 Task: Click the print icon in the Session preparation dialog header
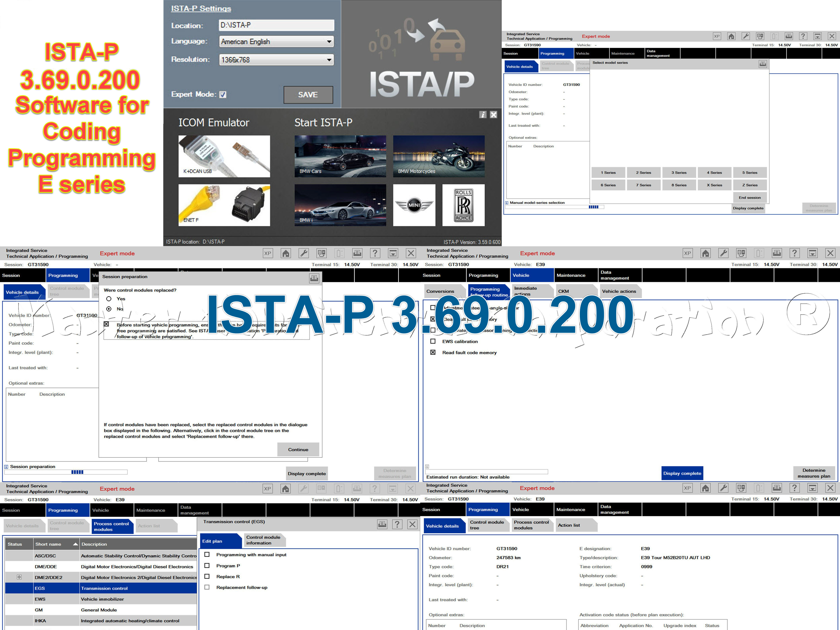point(314,278)
